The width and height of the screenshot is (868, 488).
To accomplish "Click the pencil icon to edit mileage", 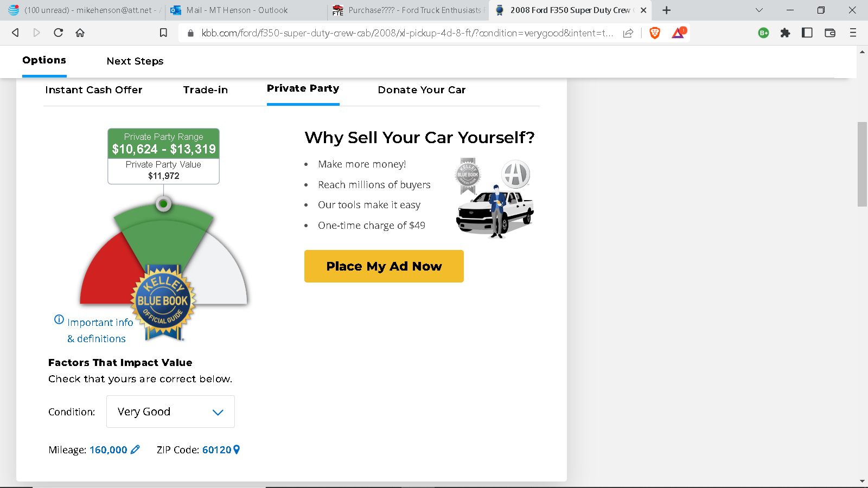I will 136,450.
